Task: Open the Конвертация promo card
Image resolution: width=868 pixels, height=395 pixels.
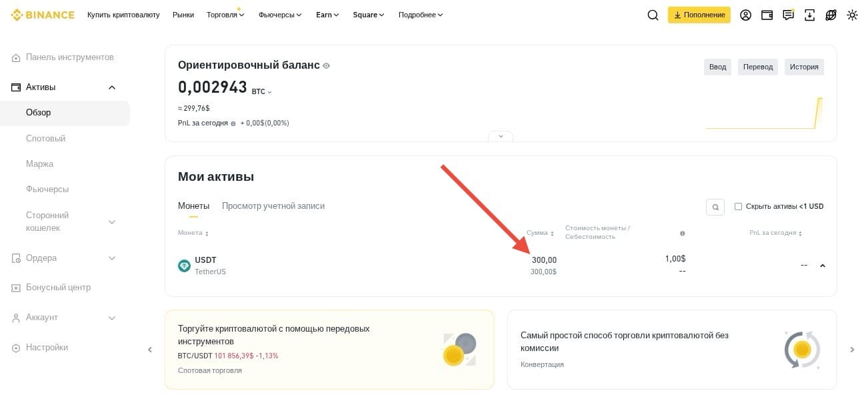Action: tap(672, 350)
